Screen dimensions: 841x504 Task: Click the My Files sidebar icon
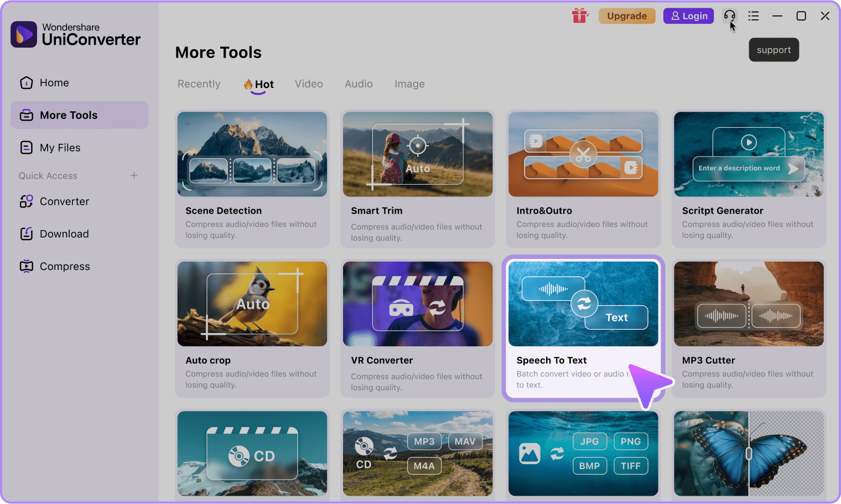click(x=27, y=148)
